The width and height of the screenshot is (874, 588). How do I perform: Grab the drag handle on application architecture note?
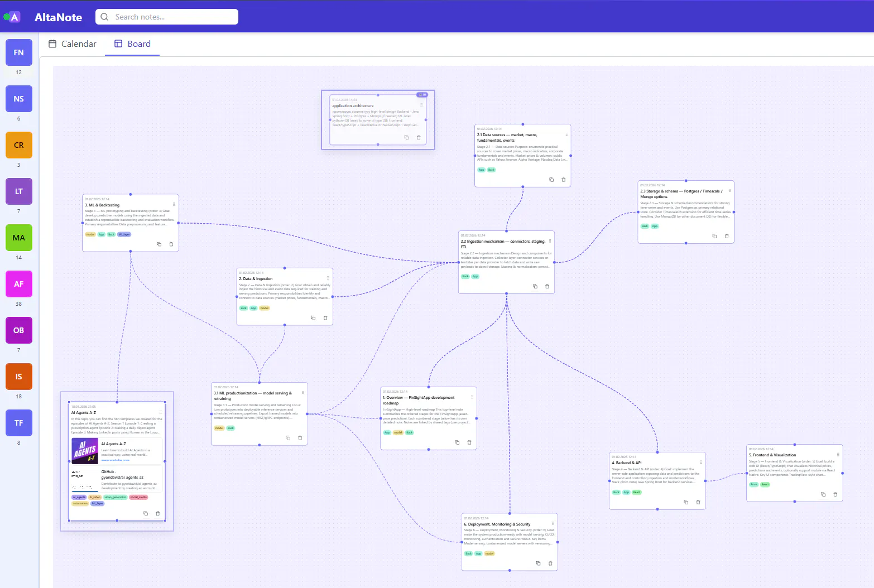click(x=421, y=105)
